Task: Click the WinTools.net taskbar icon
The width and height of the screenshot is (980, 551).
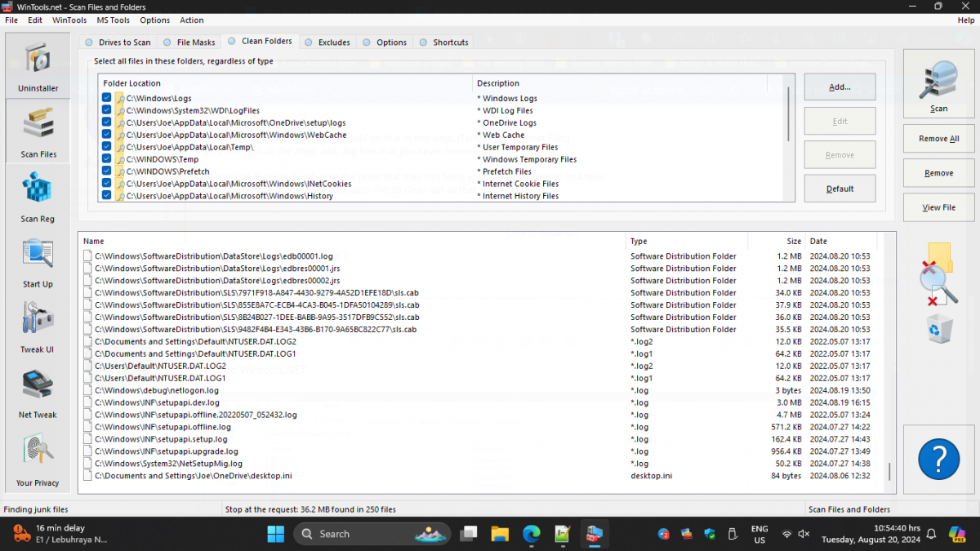Action: pos(594,534)
